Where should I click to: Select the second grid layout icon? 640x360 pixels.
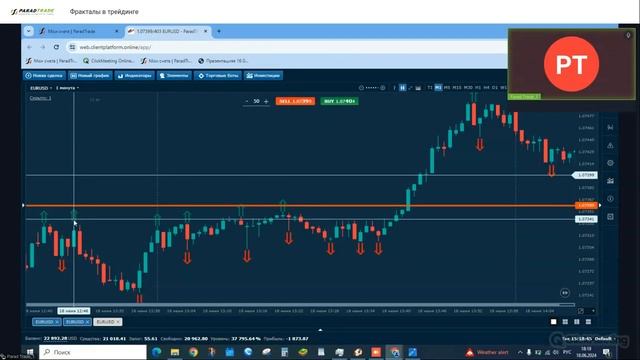(x=565, y=322)
